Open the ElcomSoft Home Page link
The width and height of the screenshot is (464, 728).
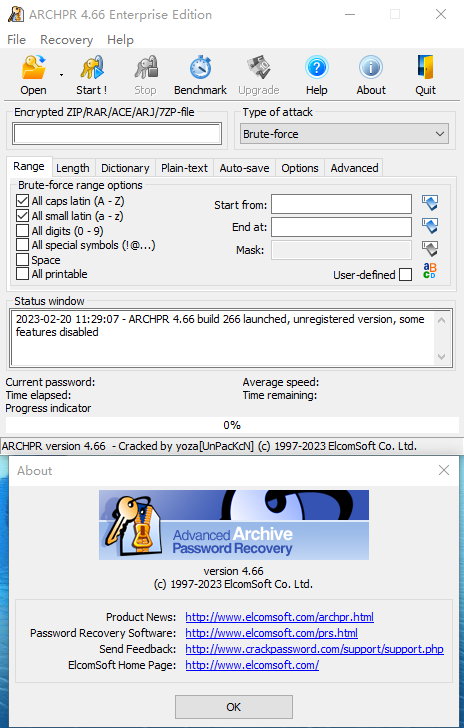pyautogui.click(x=252, y=665)
